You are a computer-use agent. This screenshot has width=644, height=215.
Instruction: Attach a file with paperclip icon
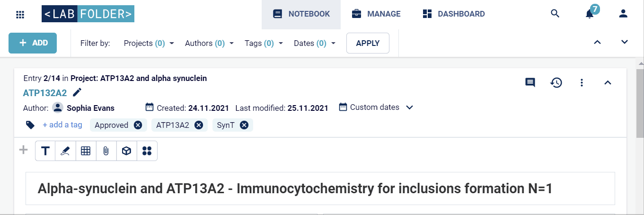pyautogui.click(x=106, y=151)
